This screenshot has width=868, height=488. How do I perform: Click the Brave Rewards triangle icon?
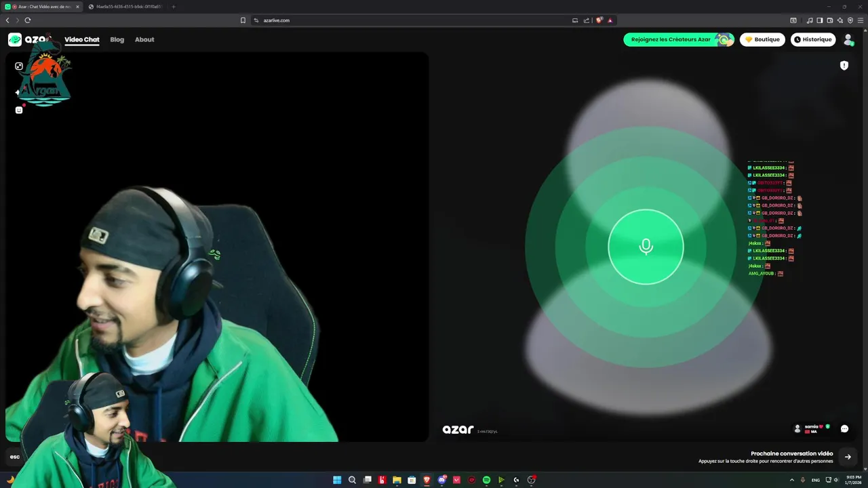point(610,20)
